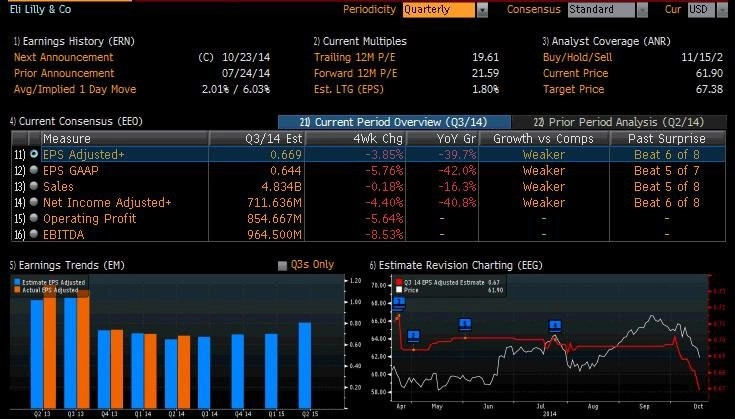Click the Measure column header
This screenshot has width=735, height=419.
[125, 138]
